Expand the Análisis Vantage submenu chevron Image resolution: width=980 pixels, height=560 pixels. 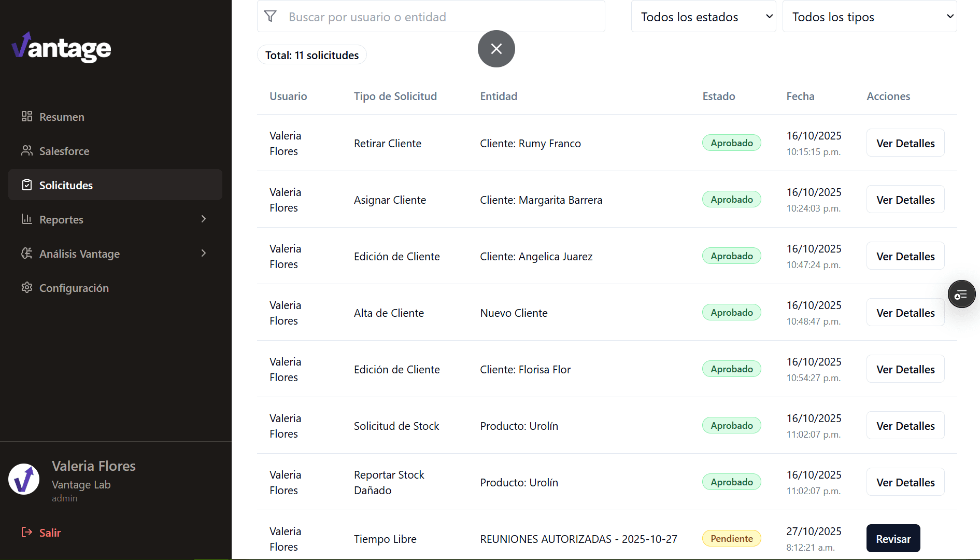pos(203,253)
